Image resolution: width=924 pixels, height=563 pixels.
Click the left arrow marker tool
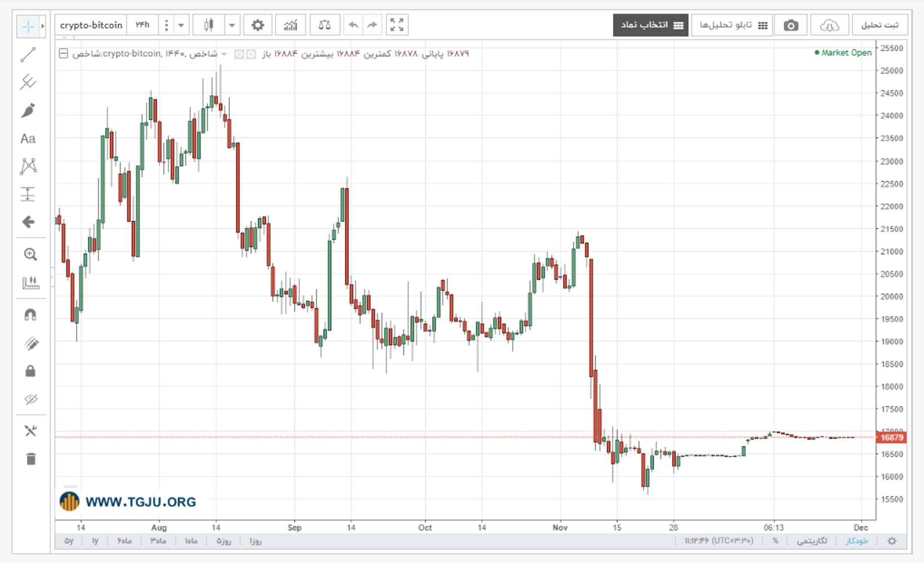[28, 222]
